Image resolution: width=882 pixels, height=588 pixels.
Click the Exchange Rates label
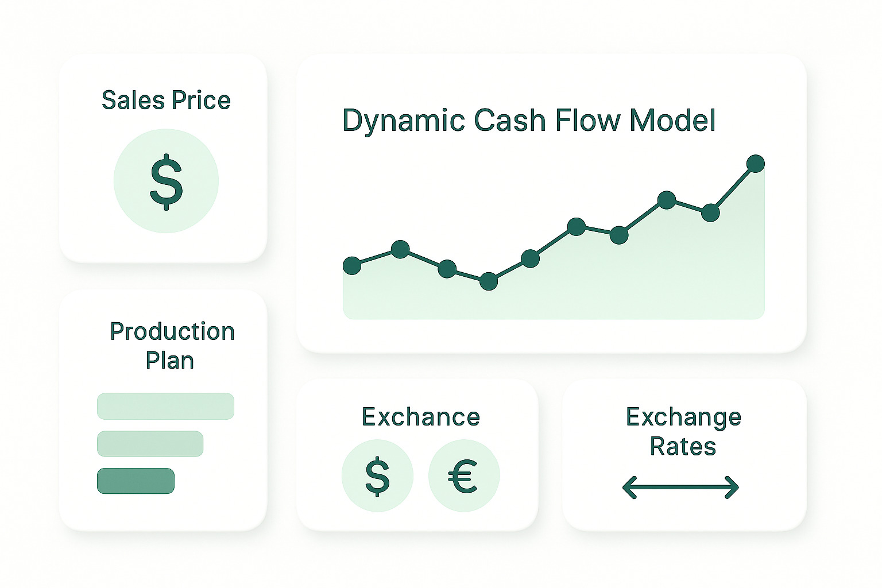(x=683, y=431)
